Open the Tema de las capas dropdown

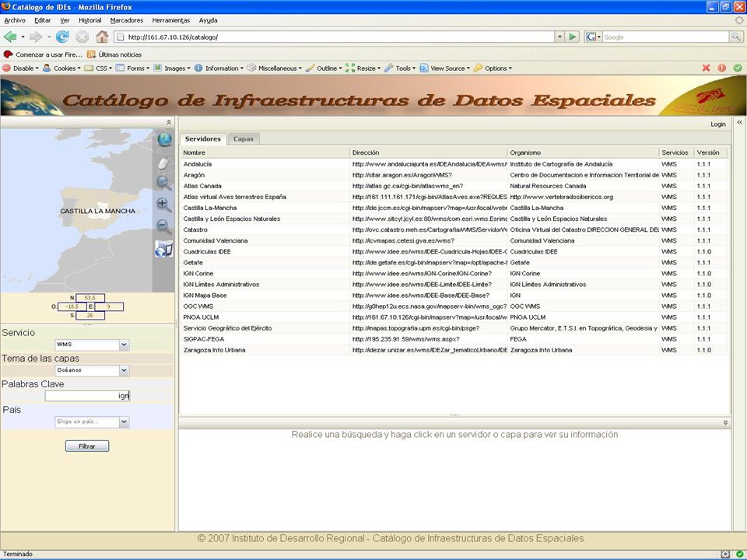124,370
